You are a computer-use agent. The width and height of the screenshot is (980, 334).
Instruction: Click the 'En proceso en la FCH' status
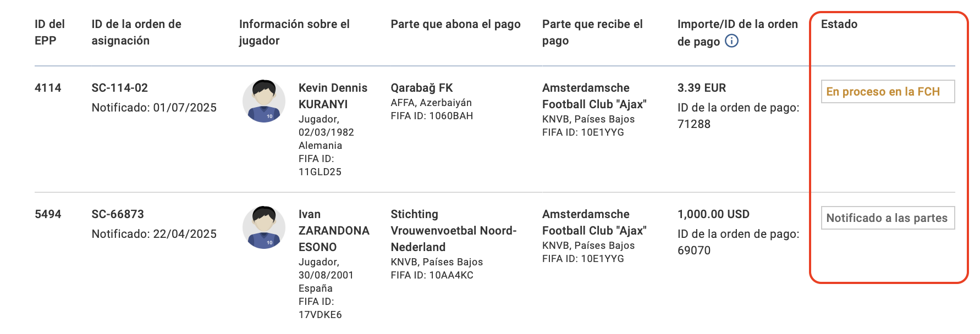888,92
